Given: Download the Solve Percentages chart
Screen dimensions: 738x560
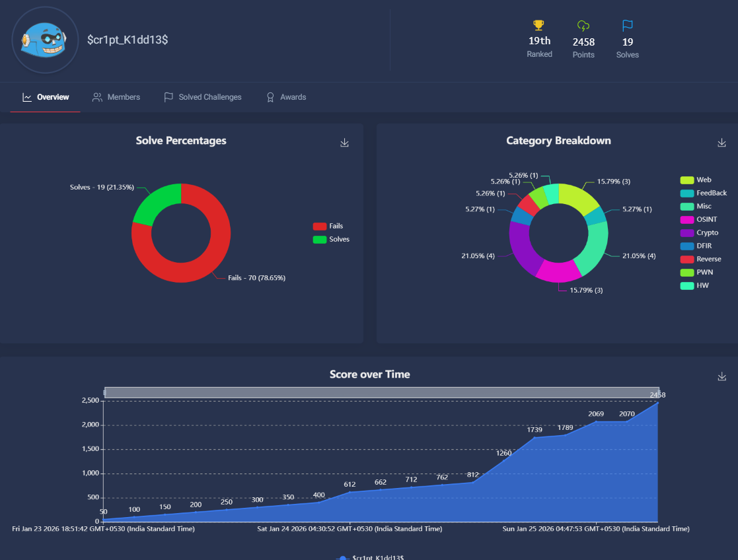Looking at the screenshot, I should (x=344, y=143).
